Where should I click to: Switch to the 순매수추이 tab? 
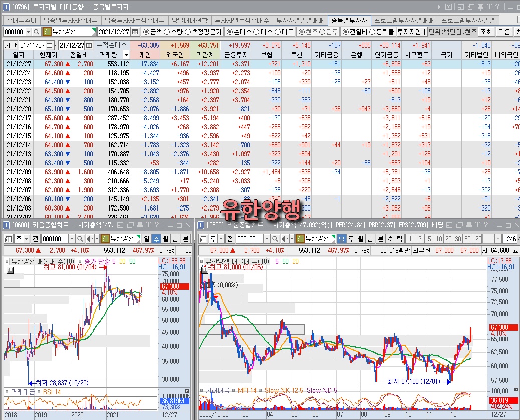[x=22, y=20]
